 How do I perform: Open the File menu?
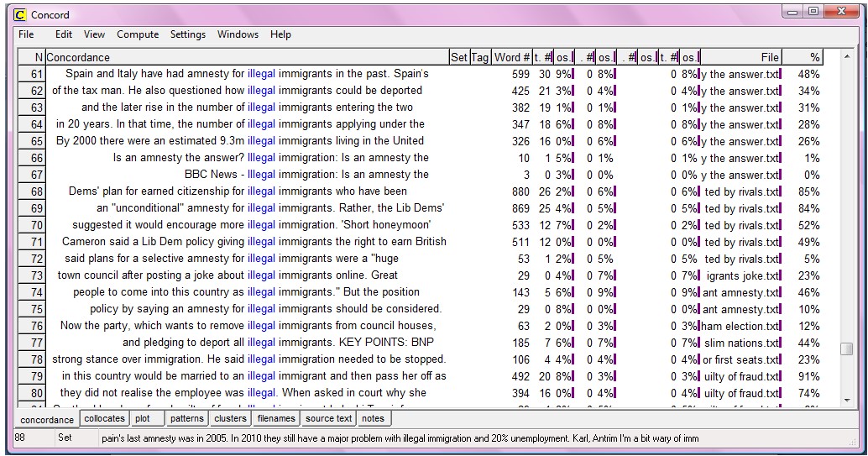coord(26,34)
